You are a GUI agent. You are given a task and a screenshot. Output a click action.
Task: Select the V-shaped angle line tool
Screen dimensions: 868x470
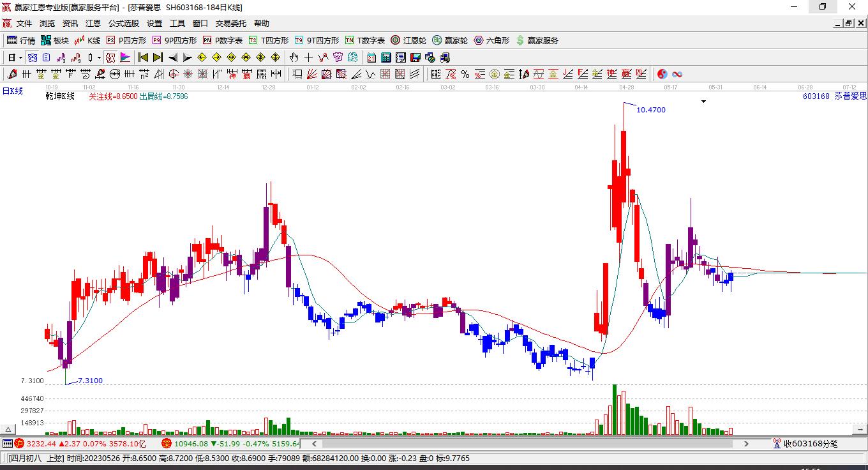371,74
